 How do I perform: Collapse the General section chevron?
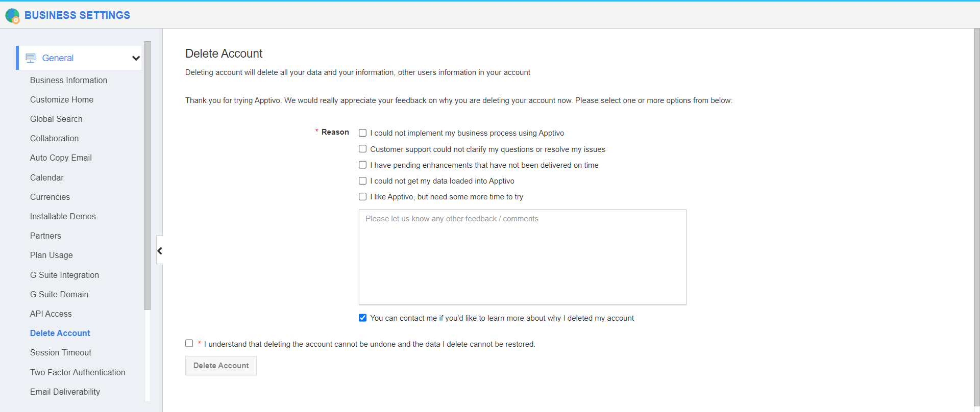click(x=136, y=58)
